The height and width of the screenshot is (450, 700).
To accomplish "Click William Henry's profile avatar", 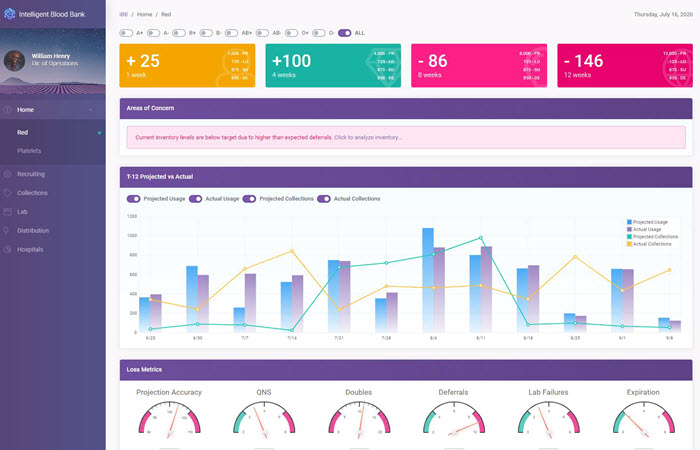I will tap(15, 59).
